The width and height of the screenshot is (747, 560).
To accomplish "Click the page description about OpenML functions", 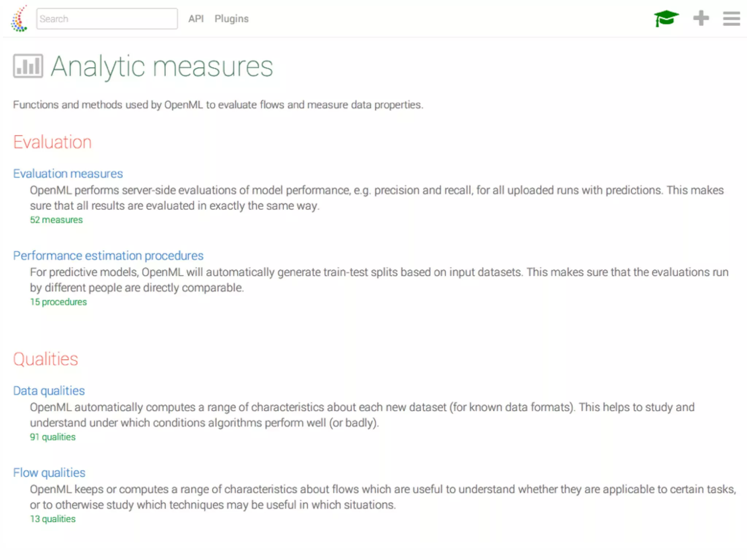I will [x=218, y=105].
